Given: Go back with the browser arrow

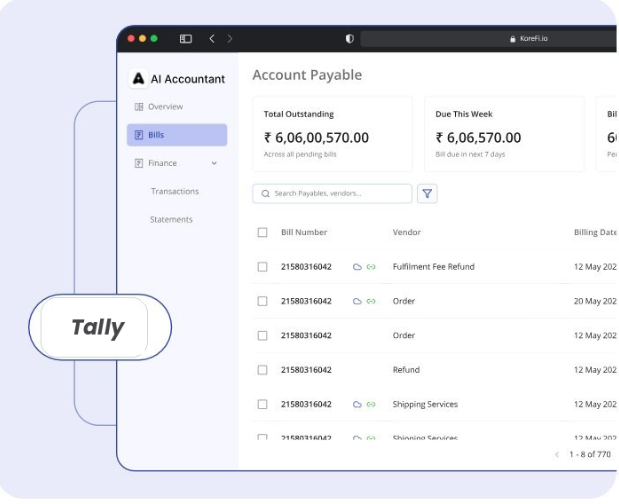Looking at the screenshot, I should tap(212, 39).
